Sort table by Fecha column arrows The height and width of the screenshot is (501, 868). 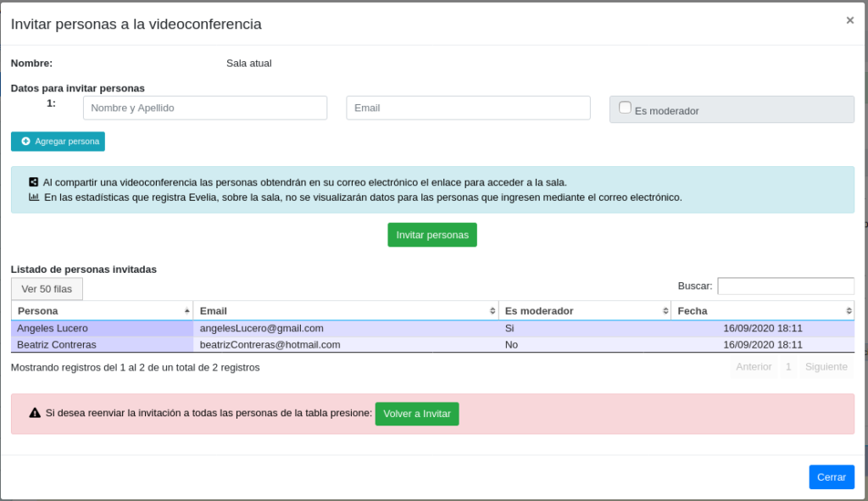[x=849, y=311]
